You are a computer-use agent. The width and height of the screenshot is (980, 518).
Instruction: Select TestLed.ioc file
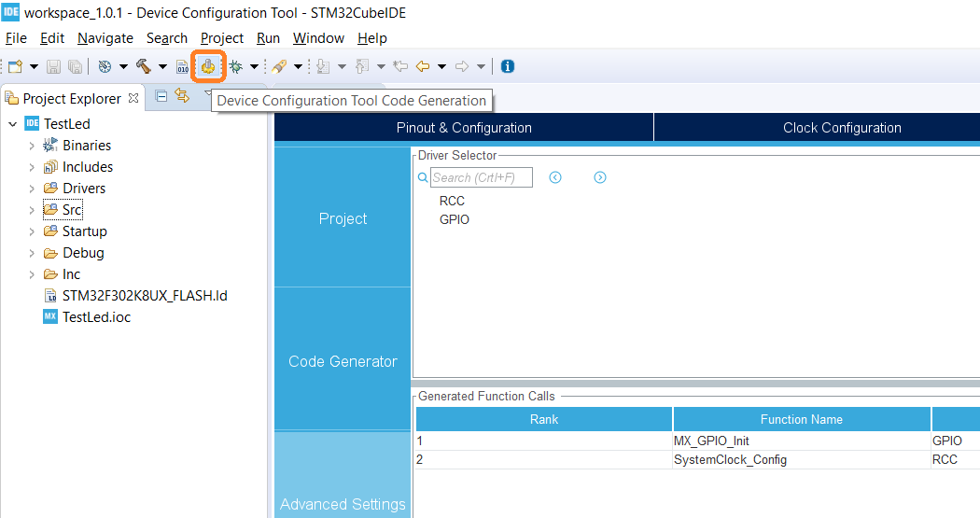point(96,316)
